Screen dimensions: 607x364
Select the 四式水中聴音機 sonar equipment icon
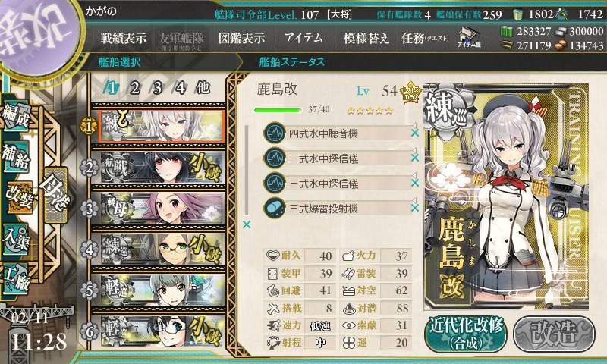[x=275, y=133]
